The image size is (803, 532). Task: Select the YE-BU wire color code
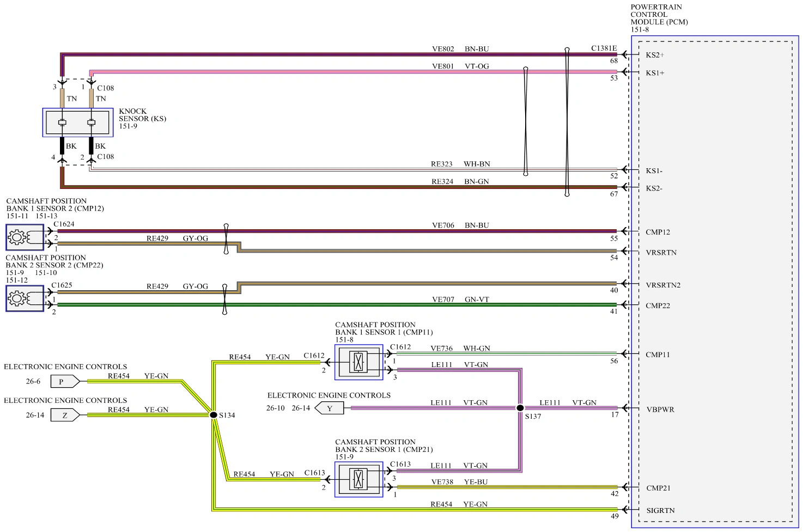click(476, 482)
